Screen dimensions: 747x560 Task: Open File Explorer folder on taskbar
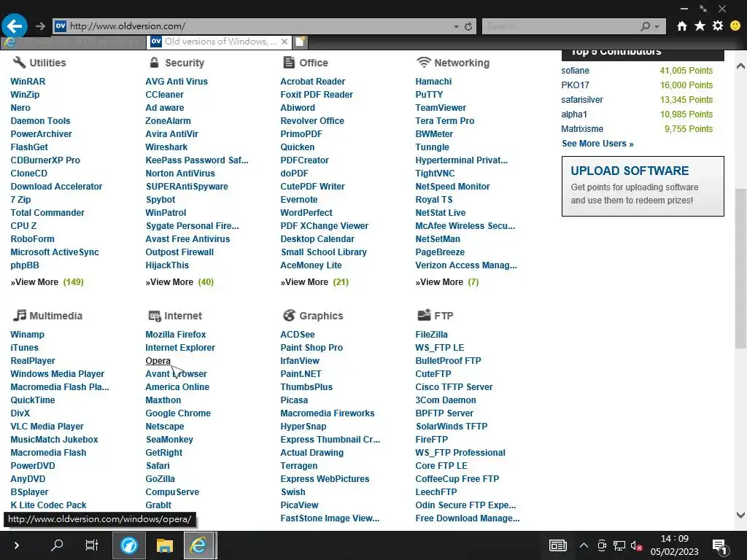pos(165,545)
